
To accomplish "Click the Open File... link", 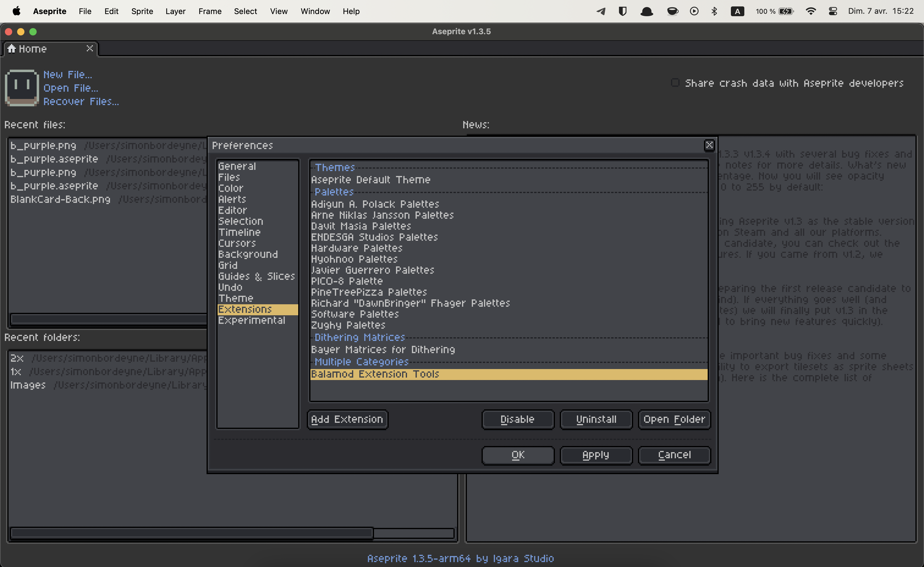I will (x=71, y=88).
